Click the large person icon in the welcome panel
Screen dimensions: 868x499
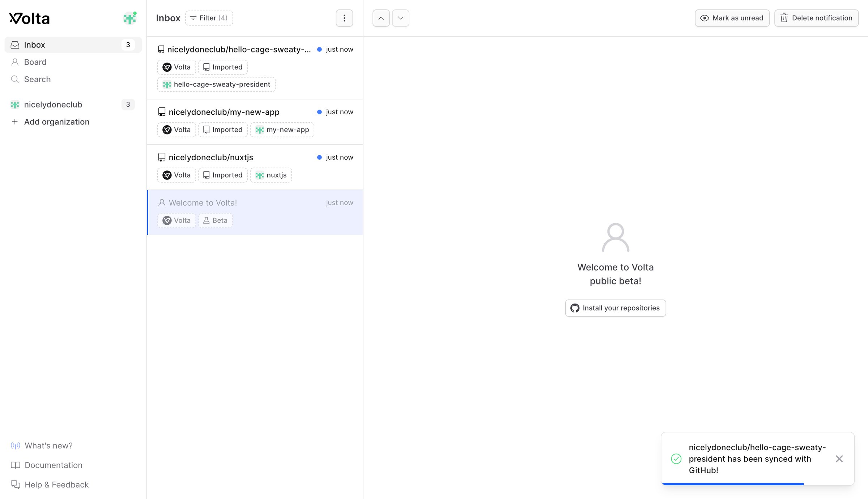[616, 237]
